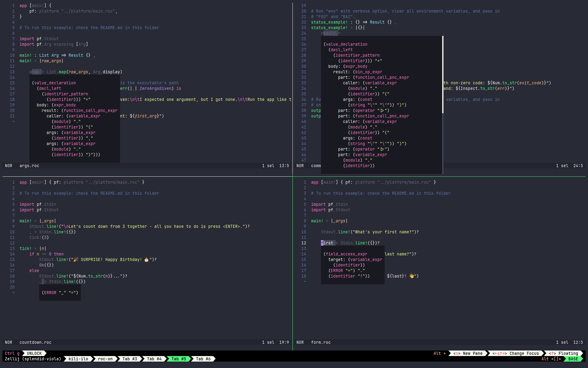Click the args.roc file name in statusline
588x368 pixels.
point(29,166)
